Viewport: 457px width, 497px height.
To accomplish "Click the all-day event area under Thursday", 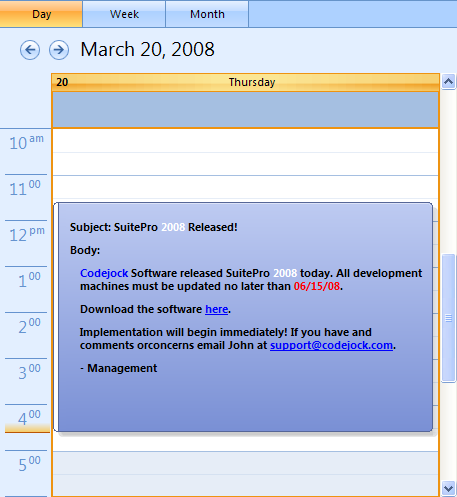I will tap(246, 109).
